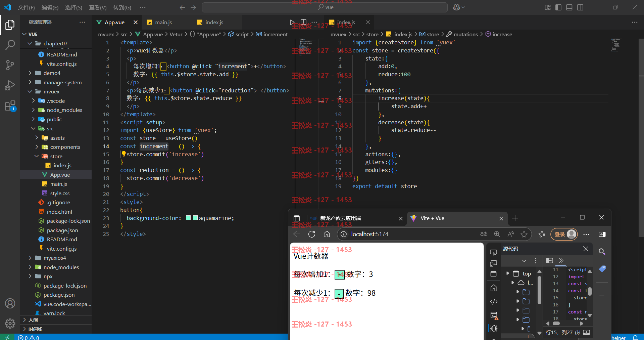Screen dimensions: 644x340
Task: Customize the VS Code layout
Action: tap(548, 7)
